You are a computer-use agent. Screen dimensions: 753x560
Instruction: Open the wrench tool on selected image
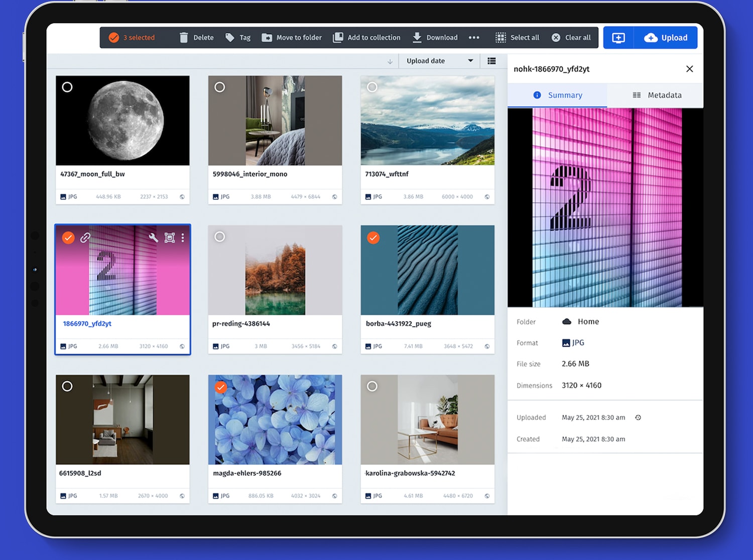tap(154, 238)
